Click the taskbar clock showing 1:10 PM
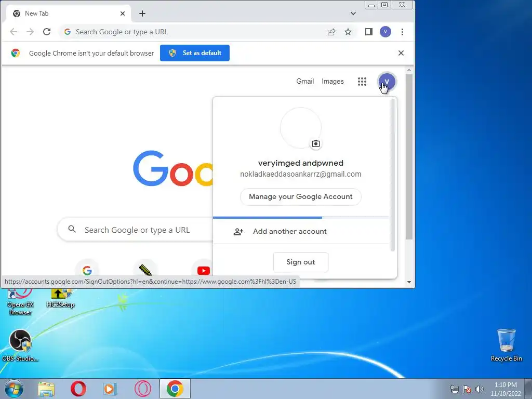The height and width of the screenshot is (399, 532). (x=506, y=389)
